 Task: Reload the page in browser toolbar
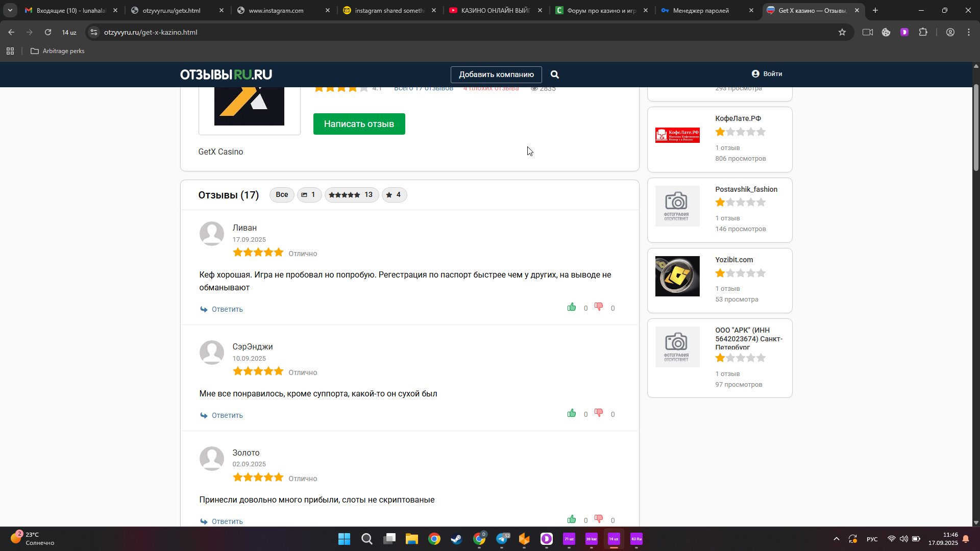coord(48,32)
